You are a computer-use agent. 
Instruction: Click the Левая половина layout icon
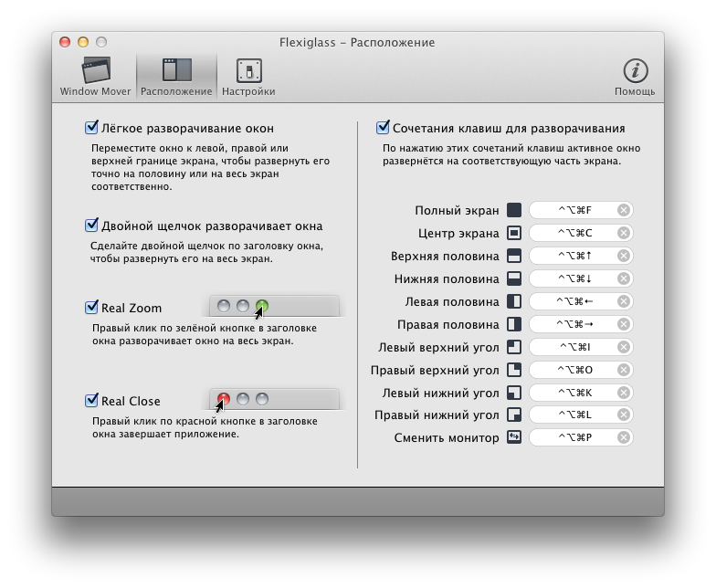[x=514, y=301]
